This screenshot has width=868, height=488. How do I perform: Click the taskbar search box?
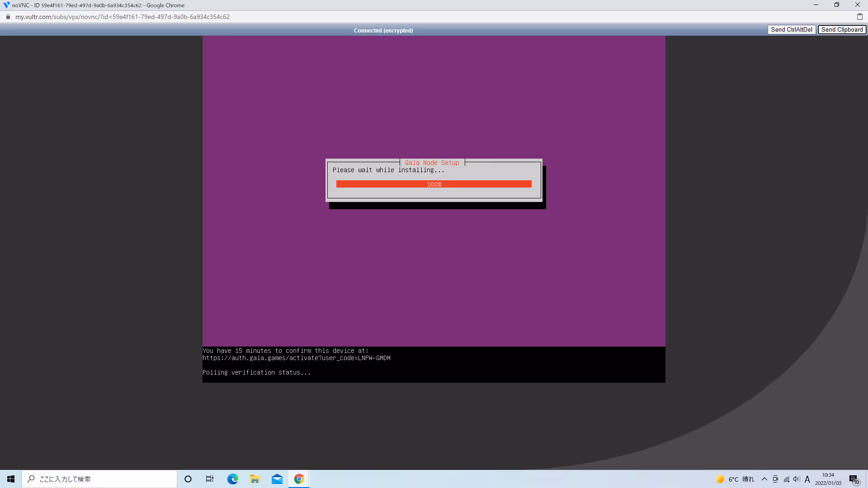[x=99, y=479]
